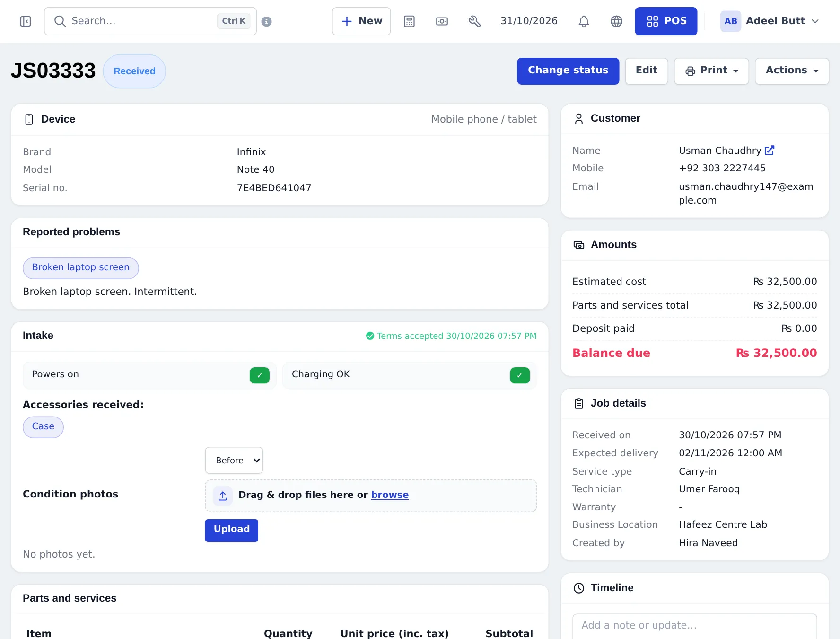Click the Add a note or update field
The image size is (840, 639).
coord(695,626)
